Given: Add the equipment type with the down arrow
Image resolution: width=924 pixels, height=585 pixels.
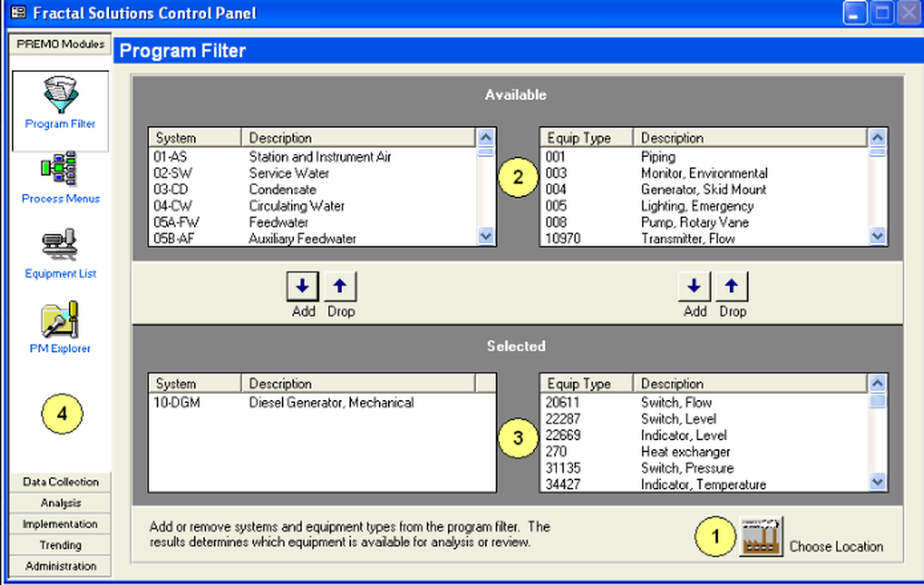Looking at the screenshot, I should point(694,286).
